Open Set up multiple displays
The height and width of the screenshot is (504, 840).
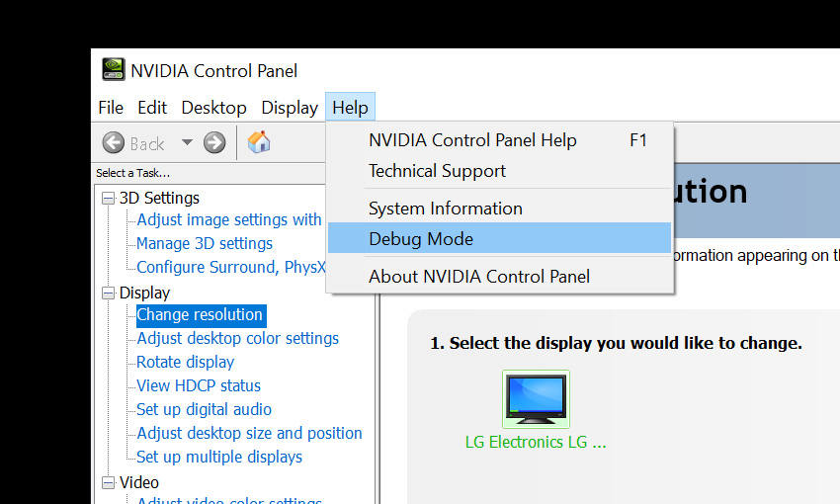pyautogui.click(x=219, y=457)
